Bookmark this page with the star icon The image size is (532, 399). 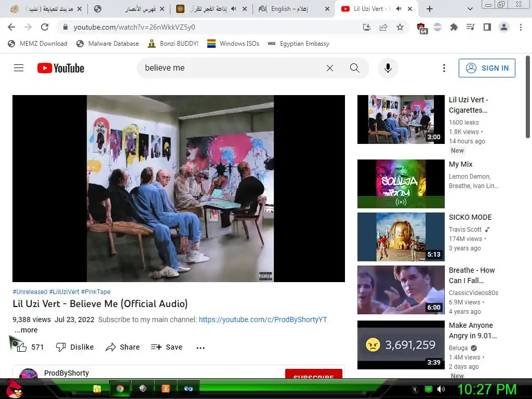point(400,27)
